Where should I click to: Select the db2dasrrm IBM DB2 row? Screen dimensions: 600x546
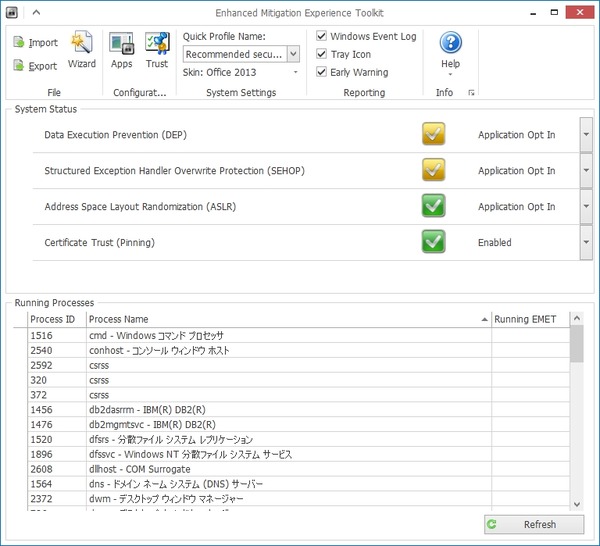298,410
